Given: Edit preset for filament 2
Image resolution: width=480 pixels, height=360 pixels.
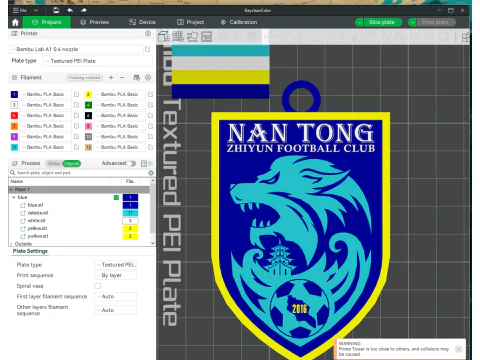Looking at the screenshot, I should click(x=150, y=94).
